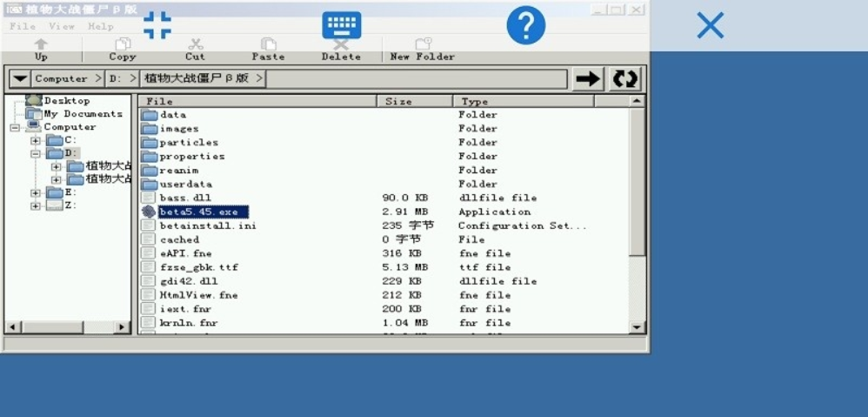868x417 pixels.
Task: Refresh the file list with circular arrows
Action: [x=624, y=78]
